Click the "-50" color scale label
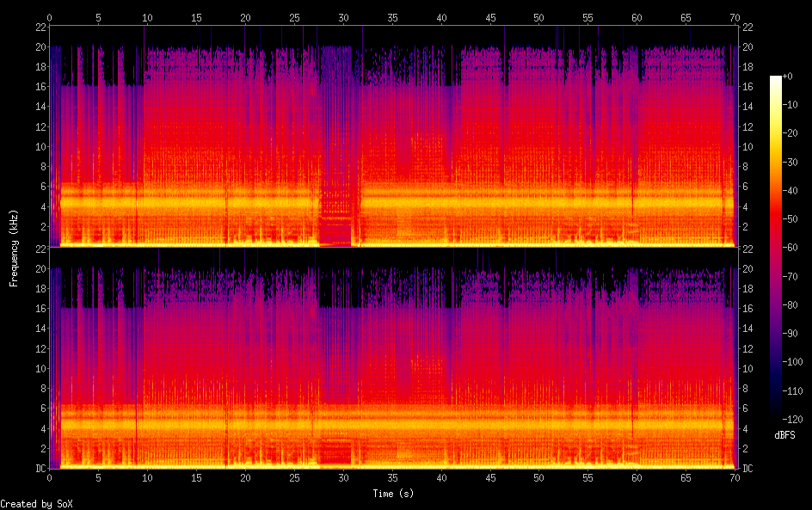This screenshot has width=812, height=510. [x=790, y=219]
